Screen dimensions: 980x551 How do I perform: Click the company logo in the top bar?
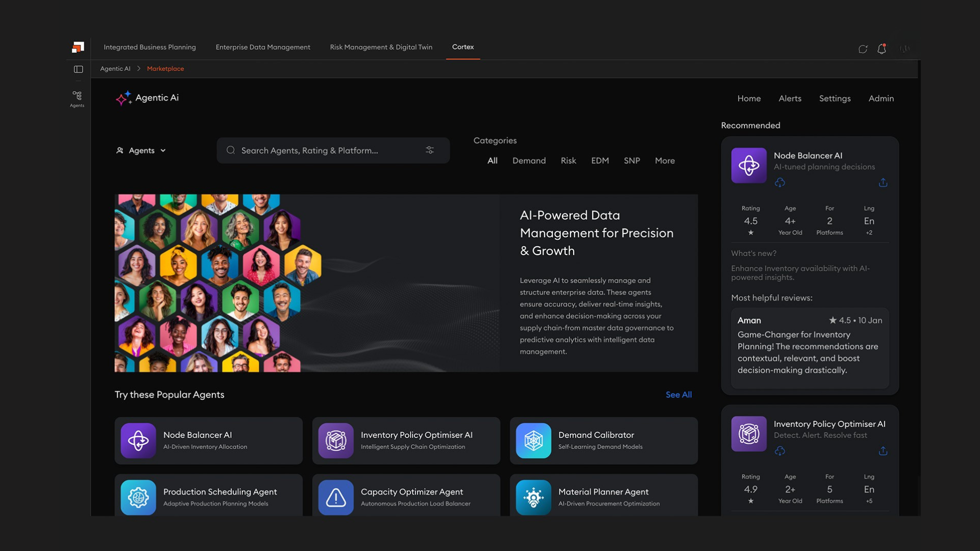point(78,47)
